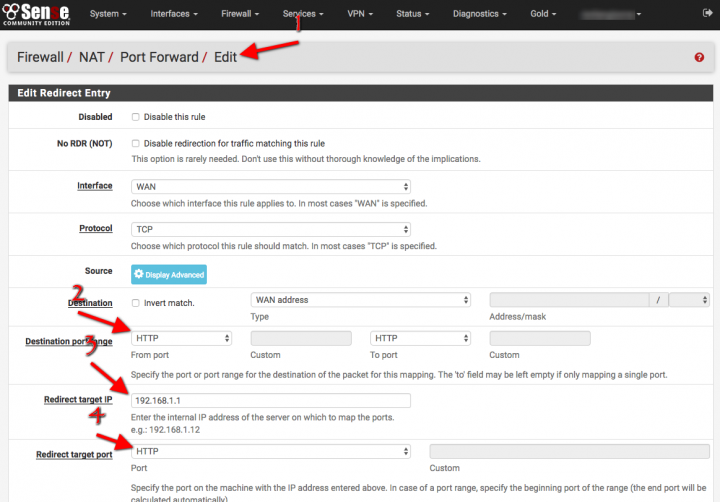Open the Firewall menu
The width and height of the screenshot is (720, 502).
(240, 14)
